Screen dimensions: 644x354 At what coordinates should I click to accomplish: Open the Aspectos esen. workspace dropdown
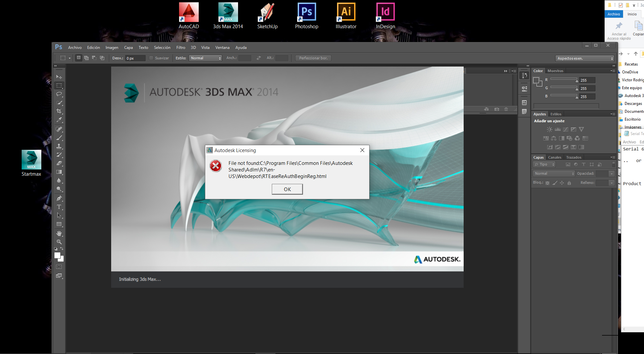point(585,58)
